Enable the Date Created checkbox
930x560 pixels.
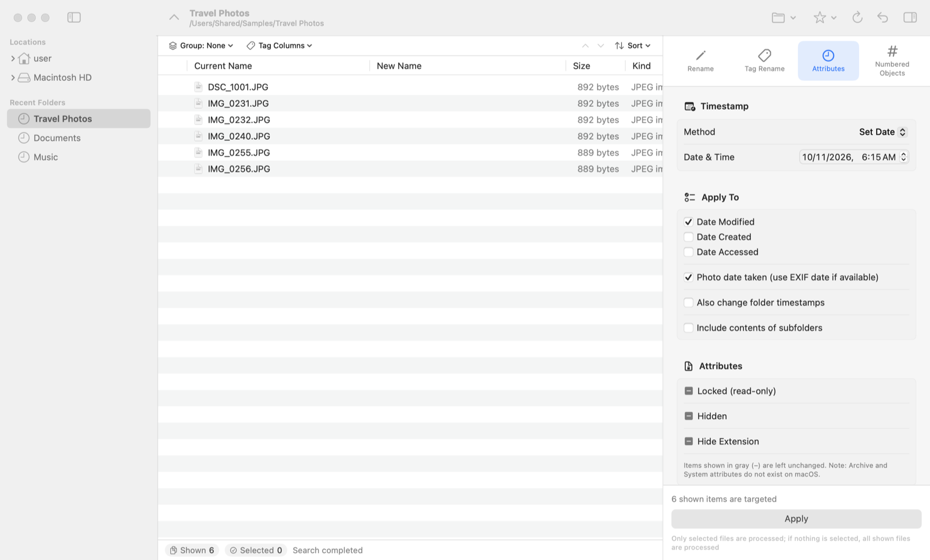tap(688, 237)
